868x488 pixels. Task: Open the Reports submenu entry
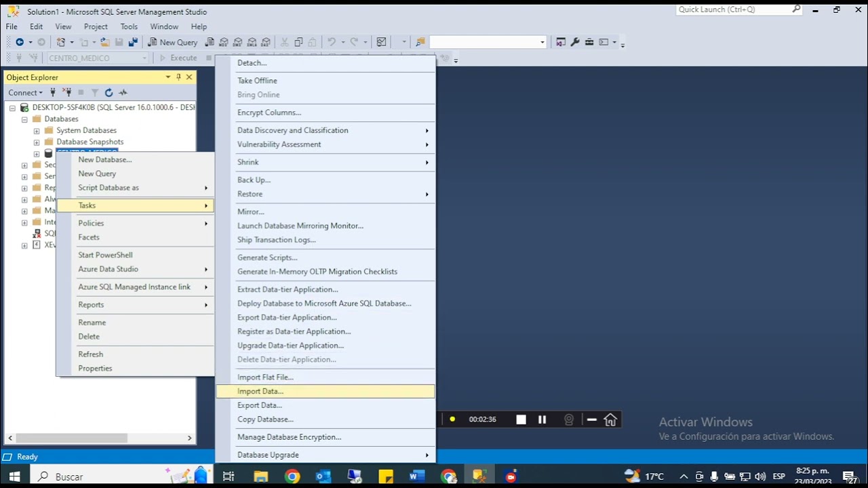[136, 305]
